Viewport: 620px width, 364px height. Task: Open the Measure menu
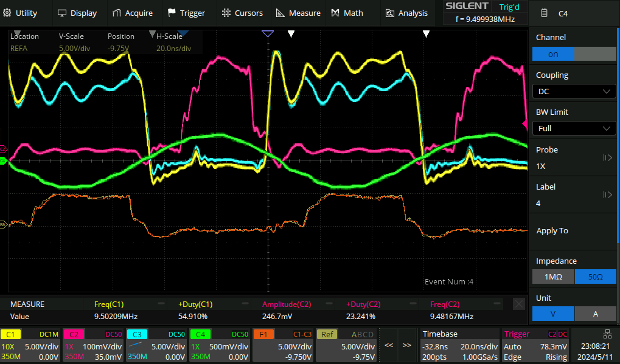point(298,13)
